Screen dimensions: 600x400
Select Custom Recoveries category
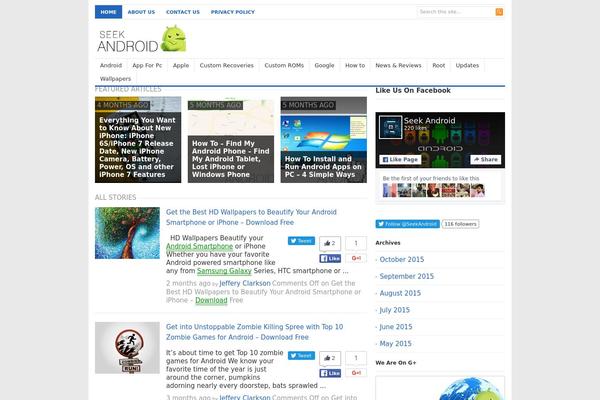pyautogui.click(x=227, y=65)
